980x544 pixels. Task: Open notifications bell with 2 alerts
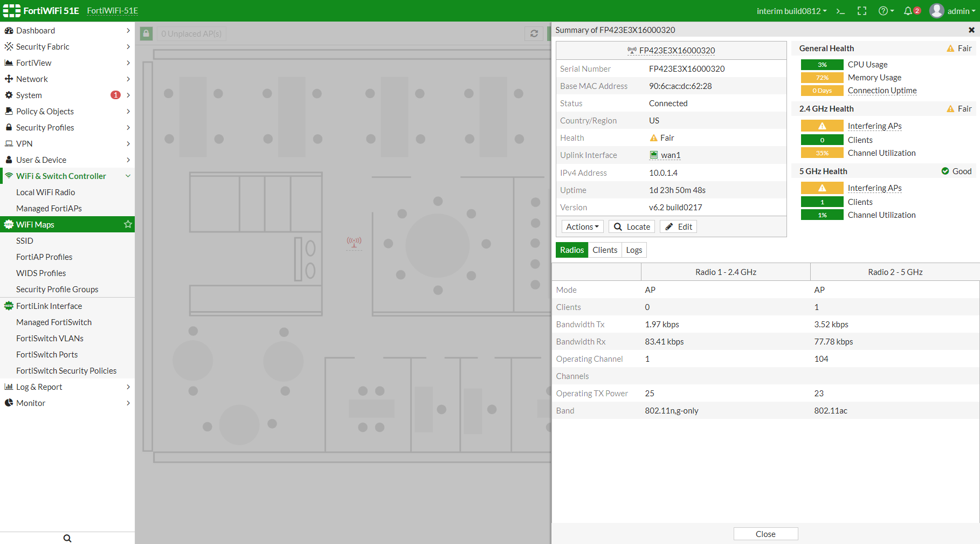tap(912, 11)
